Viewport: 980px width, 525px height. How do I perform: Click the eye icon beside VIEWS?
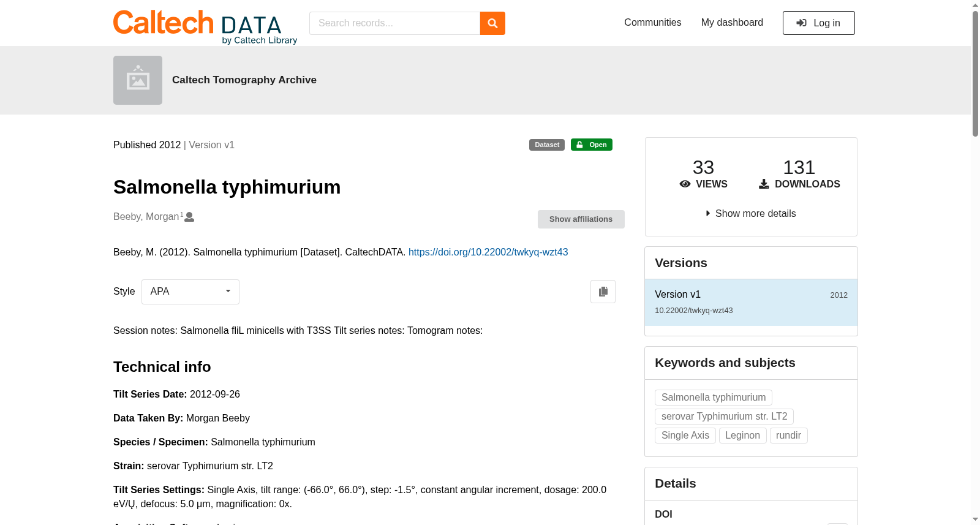point(685,184)
